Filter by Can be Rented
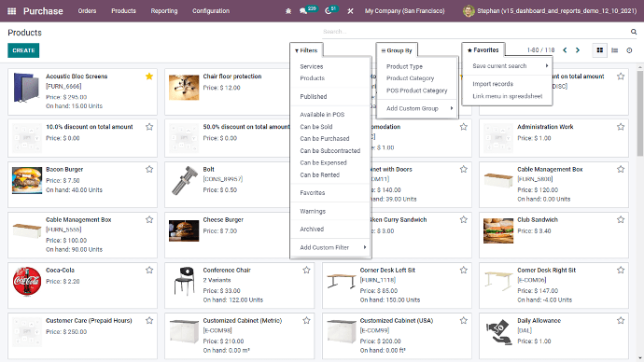The image size is (644, 362). click(319, 174)
